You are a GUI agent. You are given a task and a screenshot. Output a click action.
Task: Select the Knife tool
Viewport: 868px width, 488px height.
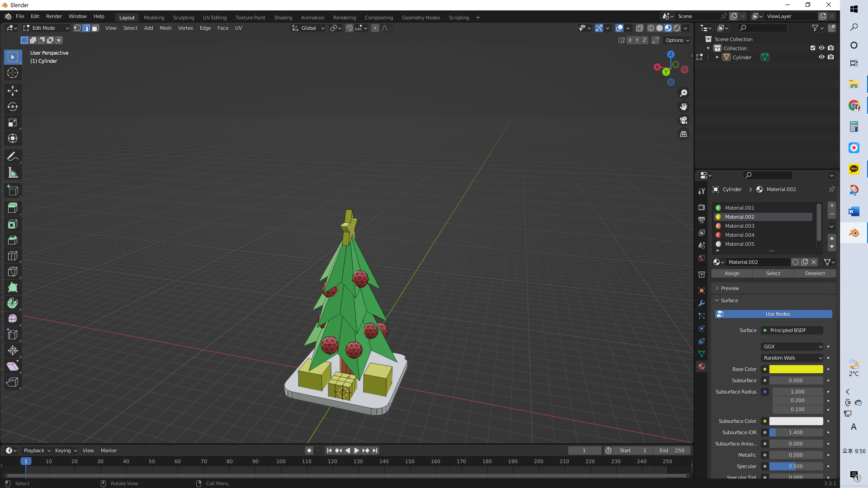tap(13, 272)
